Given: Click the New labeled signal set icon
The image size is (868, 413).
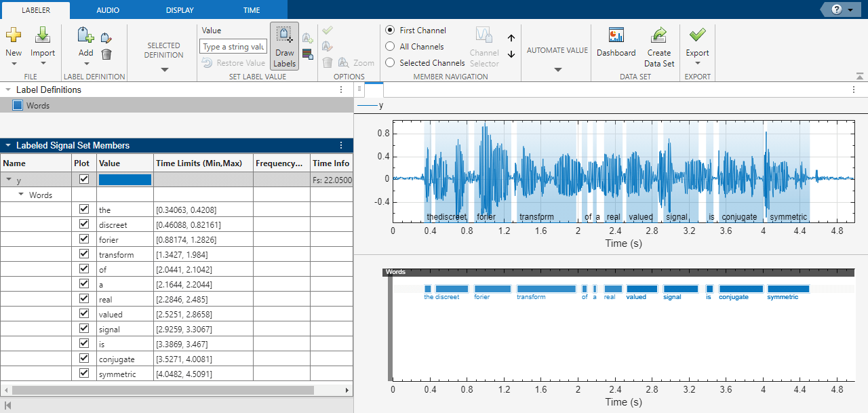Looking at the screenshot, I should 14,36.
